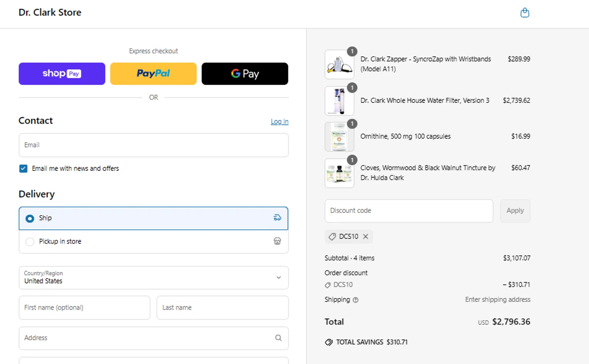The width and height of the screenshot is (589, 364).
Task: Click the Address input field
Action: pos(154,338)
